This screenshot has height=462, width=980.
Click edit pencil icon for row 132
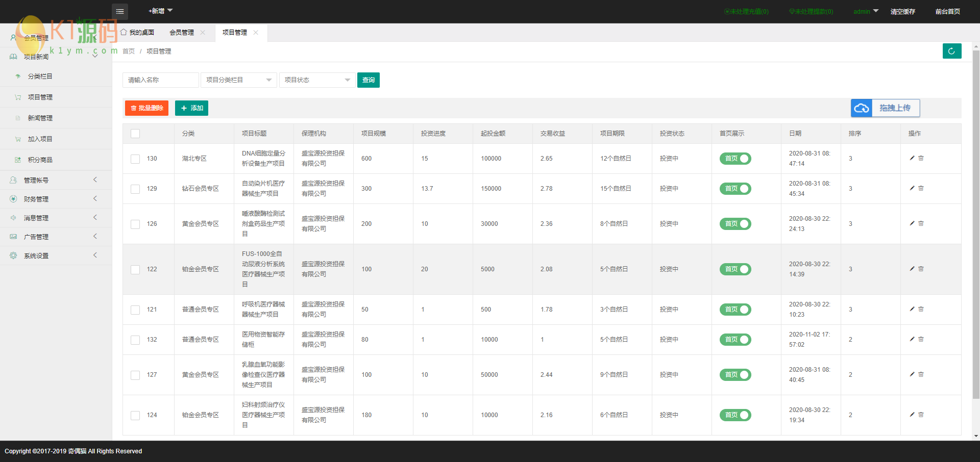(x=912, y=339)
